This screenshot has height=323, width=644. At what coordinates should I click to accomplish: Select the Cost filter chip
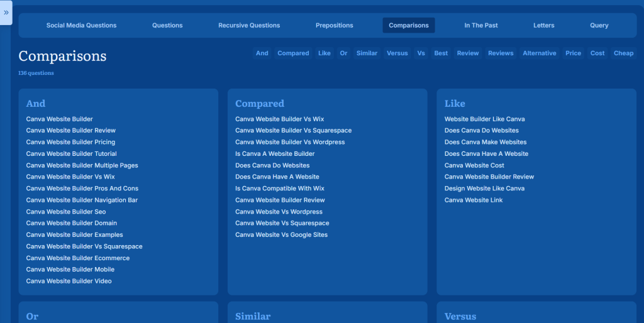click(597, 53)
